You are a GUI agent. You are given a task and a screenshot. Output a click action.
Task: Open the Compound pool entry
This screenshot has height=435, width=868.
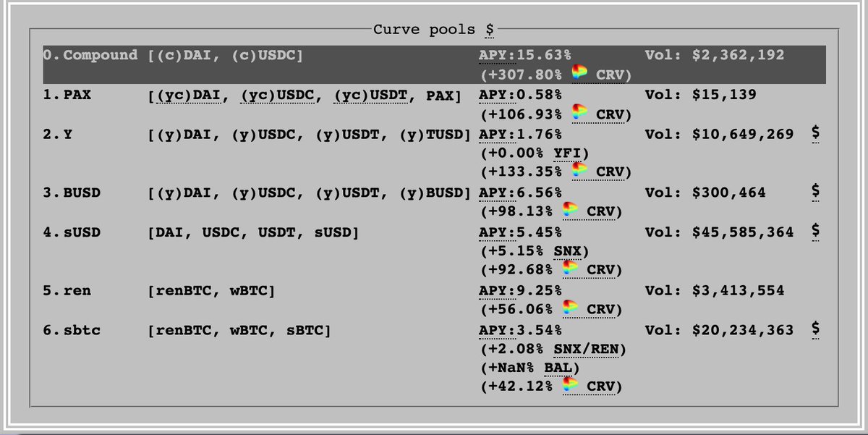tap(434, 64)
